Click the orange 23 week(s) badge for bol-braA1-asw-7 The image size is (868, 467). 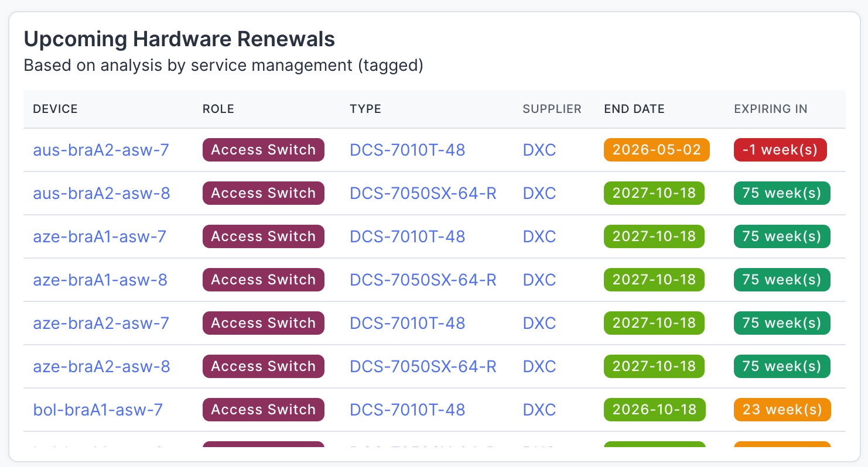(x=782, y=410)
